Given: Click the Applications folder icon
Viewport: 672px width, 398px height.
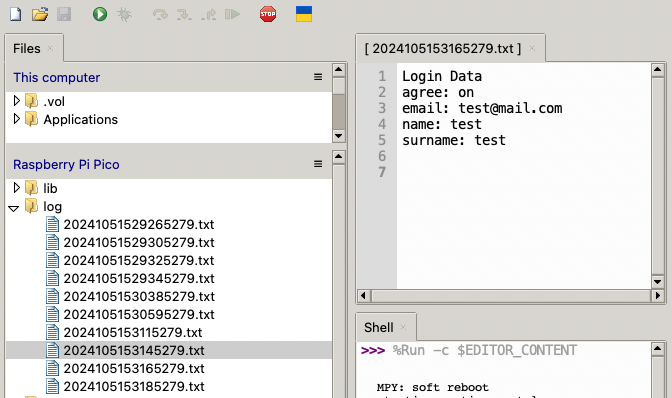Looking at the screenshot, I should pos(31,119).
